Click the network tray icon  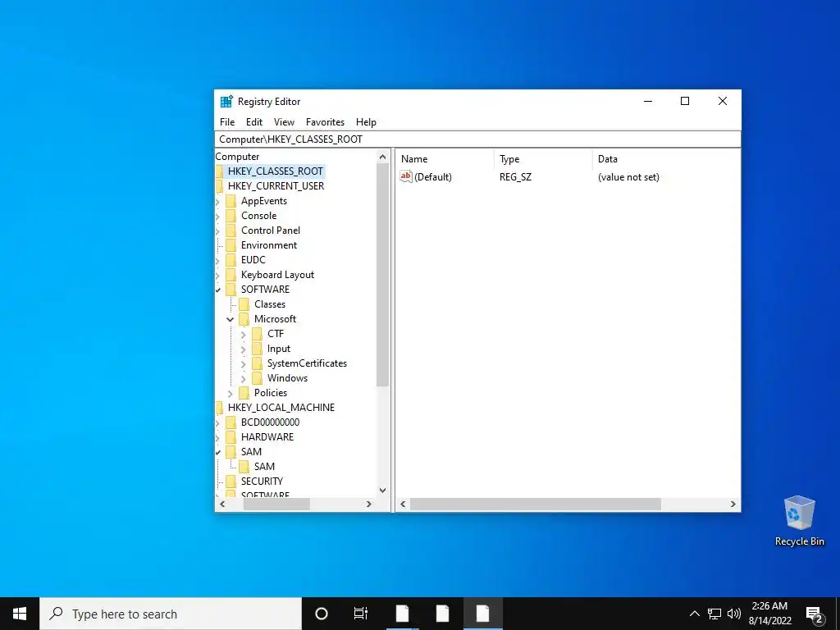[714, 614]
